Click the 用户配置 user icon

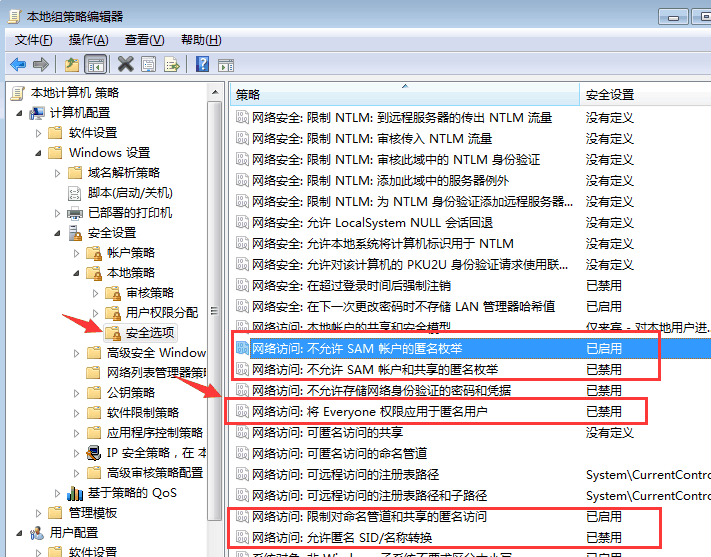point(37,533)
